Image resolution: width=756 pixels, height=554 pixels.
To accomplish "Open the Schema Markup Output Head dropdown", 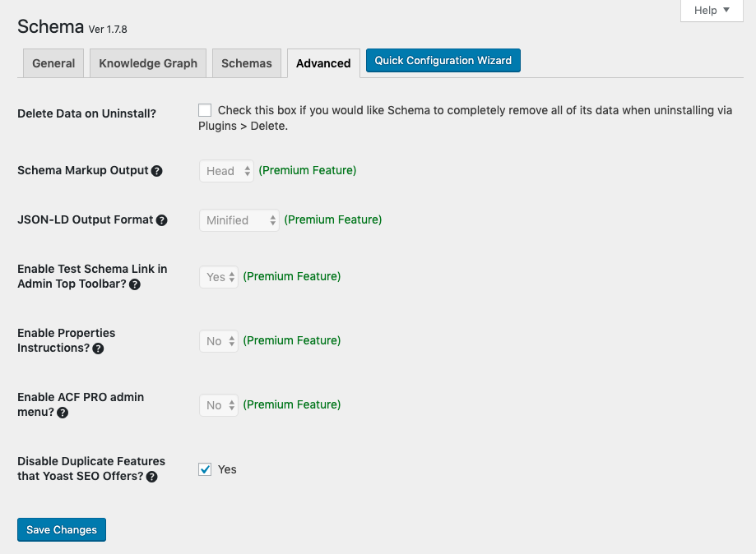I will point(226,171).
